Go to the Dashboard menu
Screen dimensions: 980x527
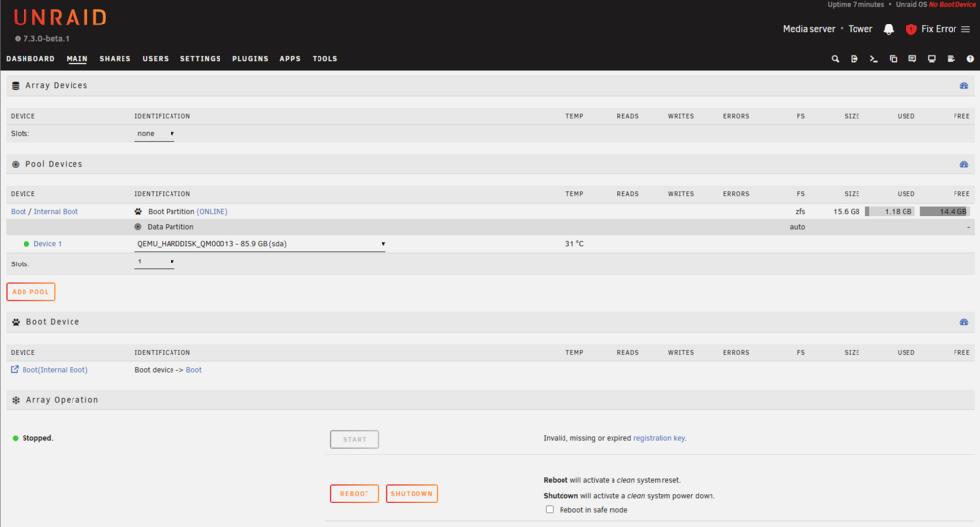click(30, 59)
